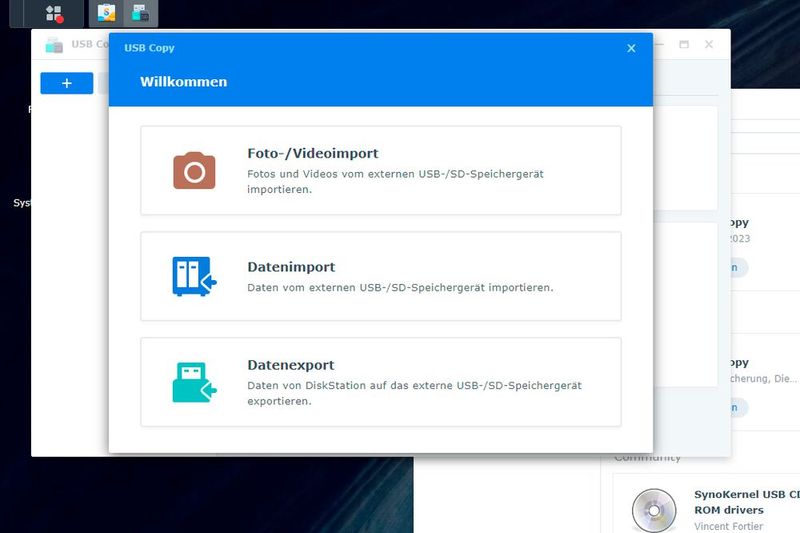Click the Willkommen heading text
This screenshot has height=533, width=800.
184,82
